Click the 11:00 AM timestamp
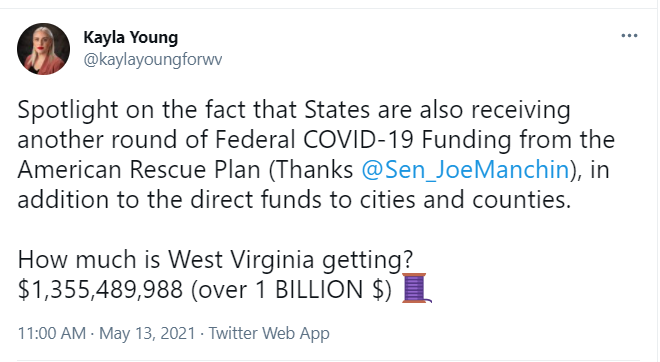Viewport: 660px width, 362px height. click(52, 333)
